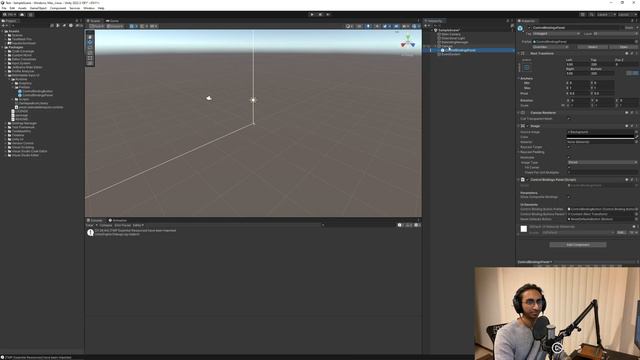Expand the Raycast Padding foldout

pyautogui.click(x=518, y=152)
